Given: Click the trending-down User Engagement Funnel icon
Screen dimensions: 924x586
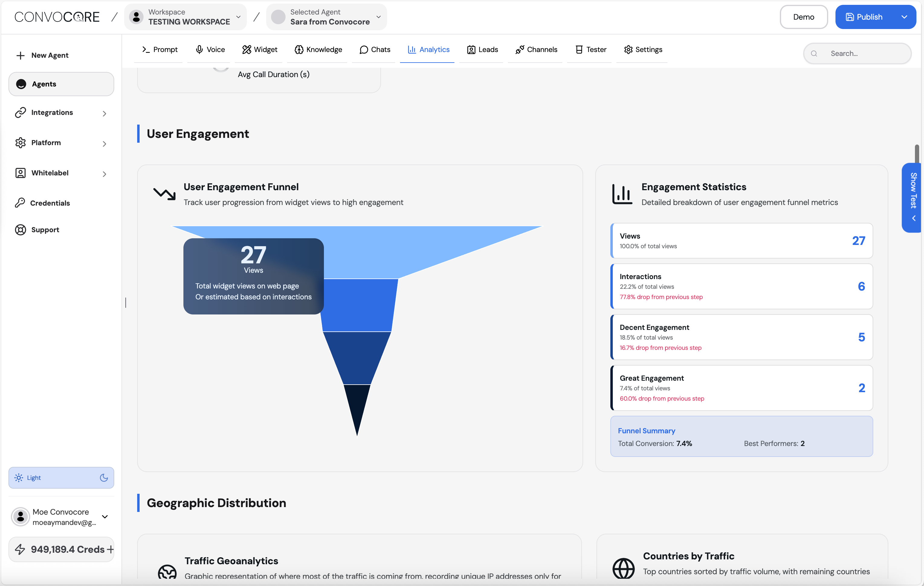Looking at the screenshot, I should tap(164, 194).
